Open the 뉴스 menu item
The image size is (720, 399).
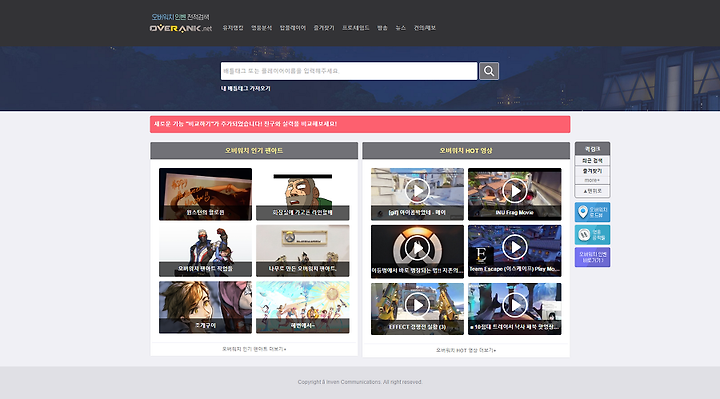[400, 28]
